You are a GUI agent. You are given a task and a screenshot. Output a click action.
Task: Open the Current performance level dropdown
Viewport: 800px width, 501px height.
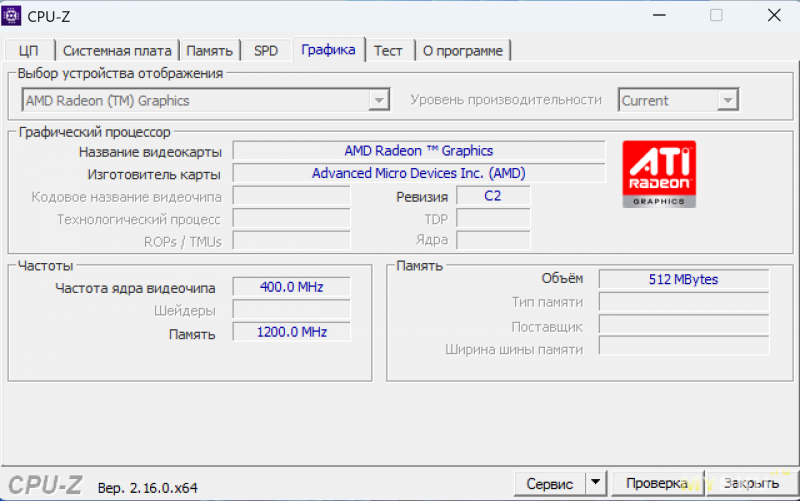pos(727,100)
